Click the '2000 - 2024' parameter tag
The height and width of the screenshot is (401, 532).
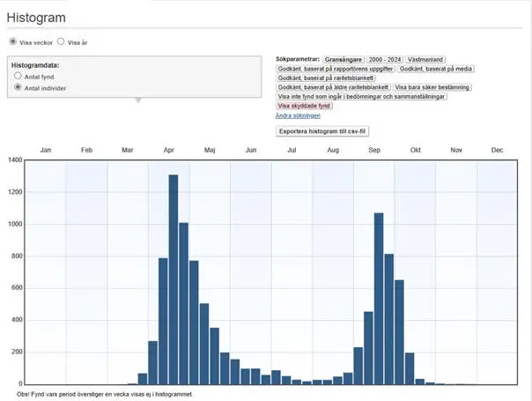pos(386,58)
